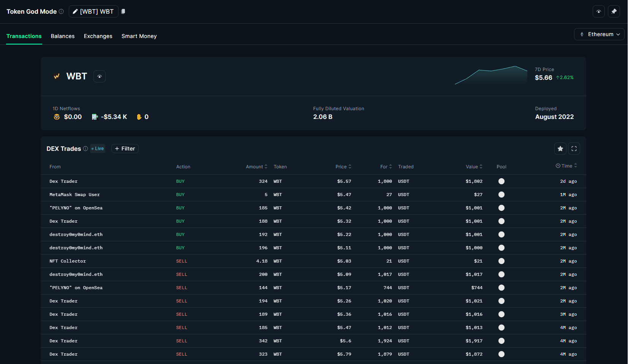Click the Token God Mode info icon
The width and height of the screenshot is (628, 364).
tap(62, 11)
